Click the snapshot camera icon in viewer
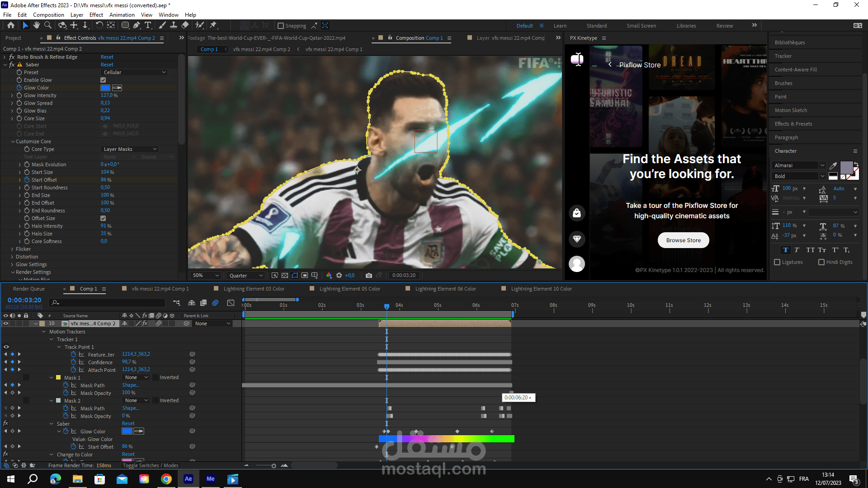The width and height of the screenshot is (868, 488). coord(369,275)
